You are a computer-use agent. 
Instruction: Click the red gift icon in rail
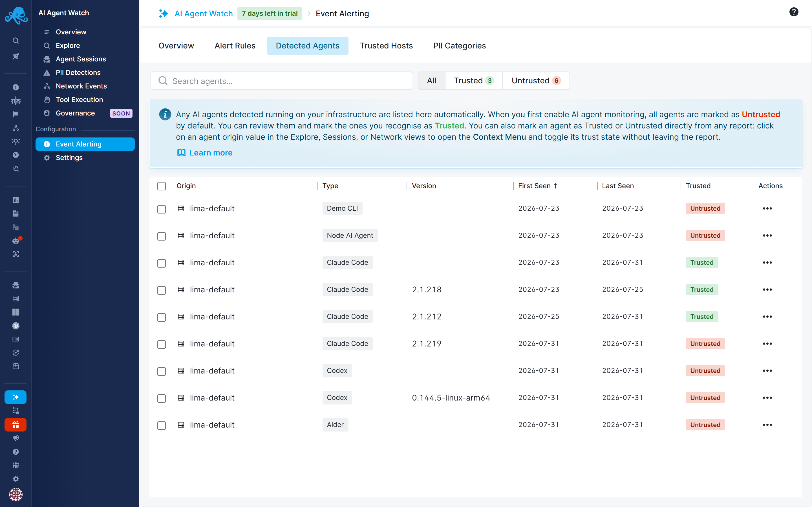click(16, 425)
